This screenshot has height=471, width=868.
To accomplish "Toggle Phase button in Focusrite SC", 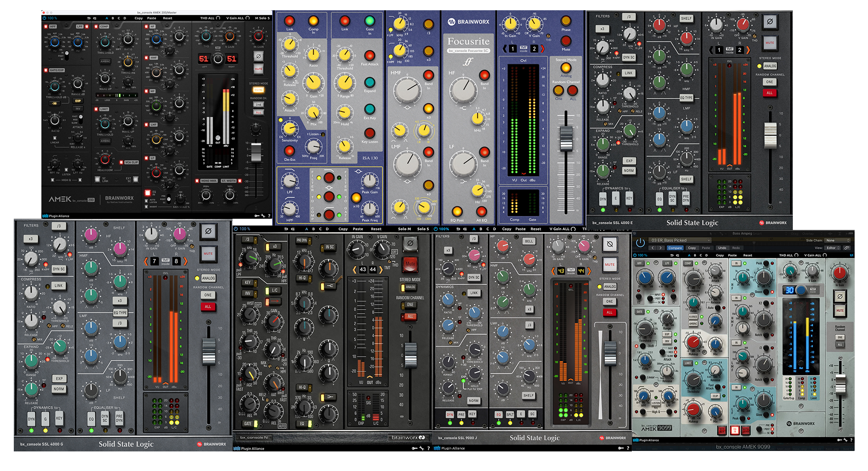I will (566, 20).
